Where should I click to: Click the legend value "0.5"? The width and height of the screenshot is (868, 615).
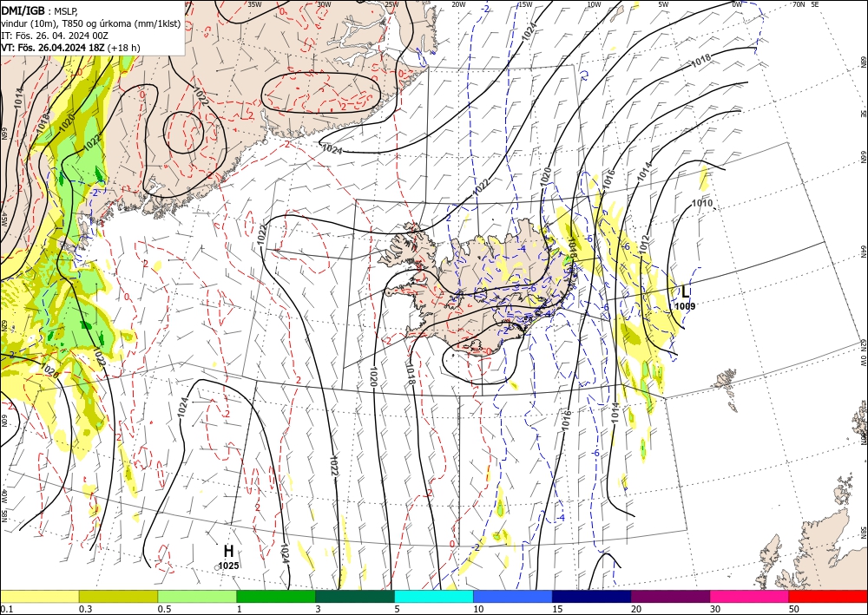(164, 609)
